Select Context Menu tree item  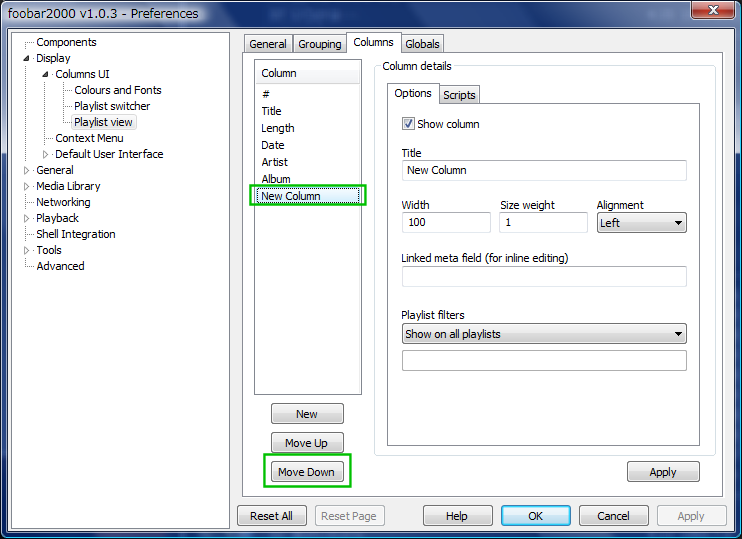coord(89,138)
